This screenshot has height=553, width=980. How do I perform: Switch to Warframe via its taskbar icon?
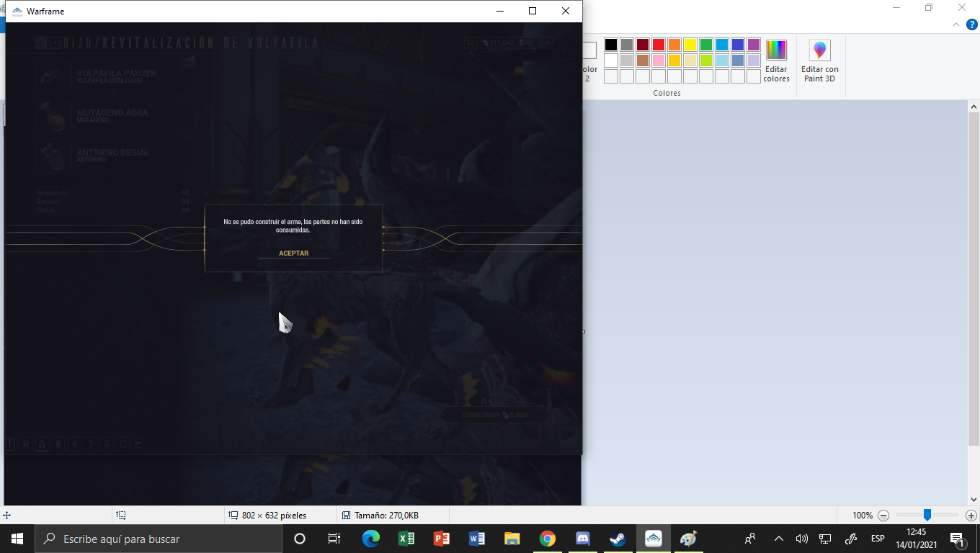(x=654, y=539)
